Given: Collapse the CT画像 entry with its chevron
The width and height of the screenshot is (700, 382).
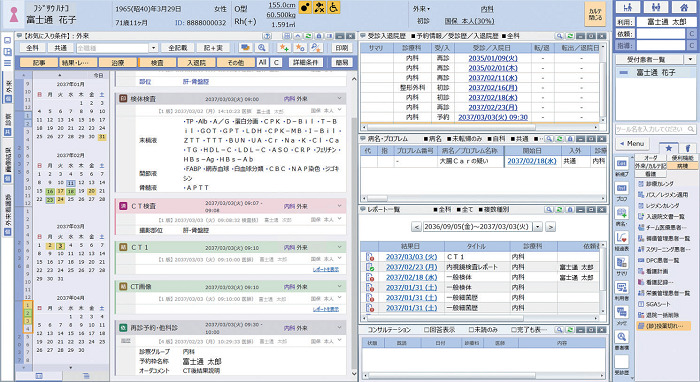Looking at the screenshot, I should point(339,286).
